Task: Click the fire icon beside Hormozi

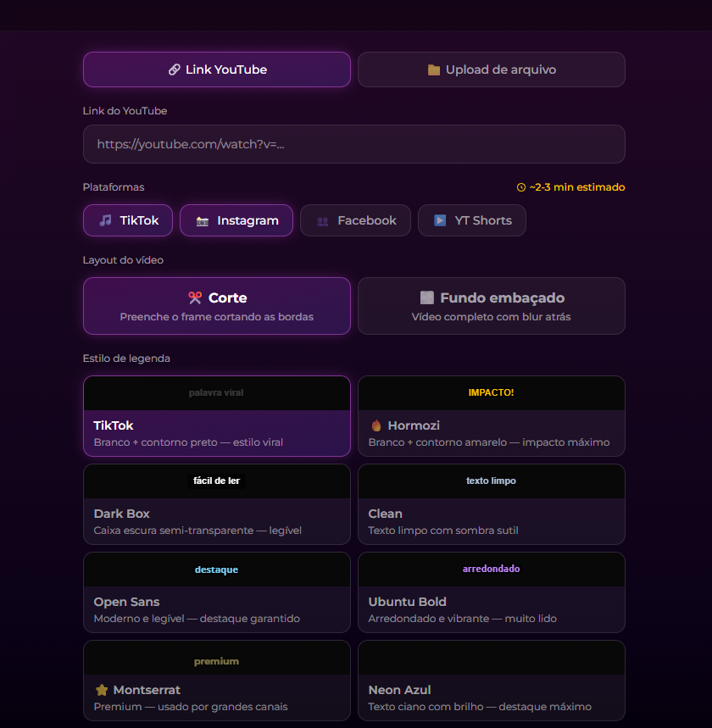Action: coord(376,425)
